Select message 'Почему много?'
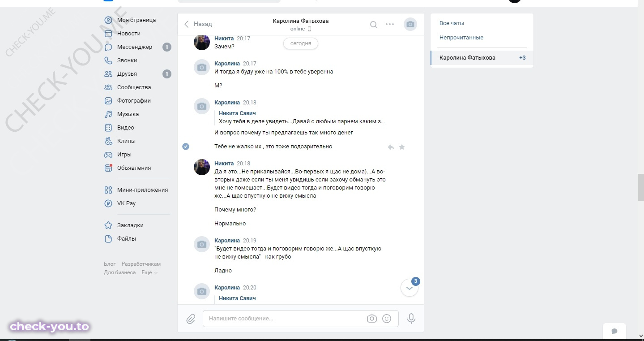Image resolution: width=644 pixels, height=341 pixels. [235, 210]
